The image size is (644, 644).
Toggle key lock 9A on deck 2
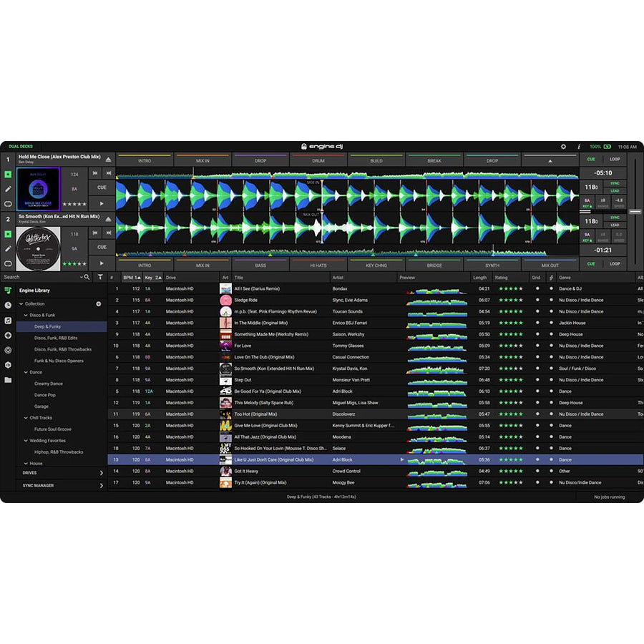pyautogui.click(x=587, y=237)
